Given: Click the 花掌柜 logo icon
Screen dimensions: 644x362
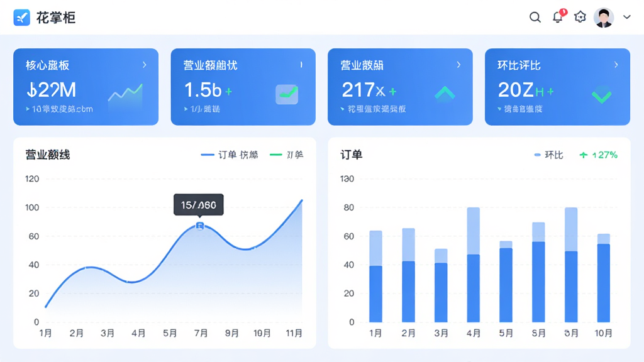Looking at the screenshot, I should point(22,18).
